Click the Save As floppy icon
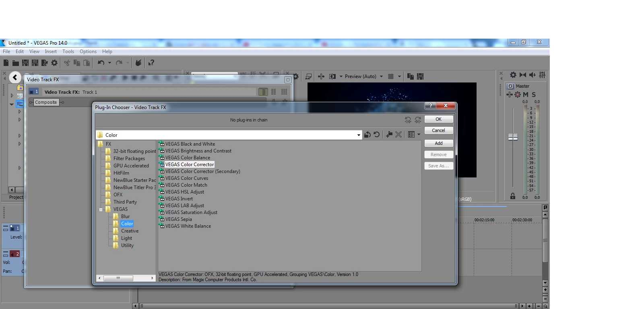The height and width of the screenshot is (309, 644). [35, 63]
